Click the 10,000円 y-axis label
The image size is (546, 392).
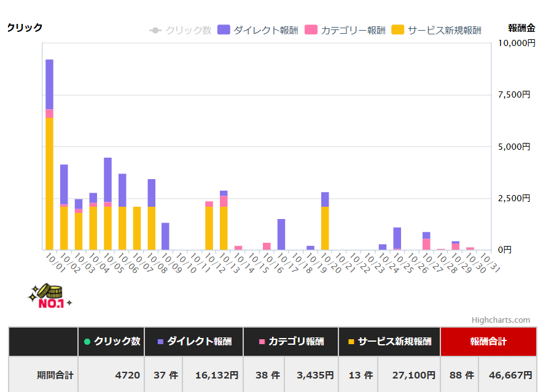tap(517, 43)
